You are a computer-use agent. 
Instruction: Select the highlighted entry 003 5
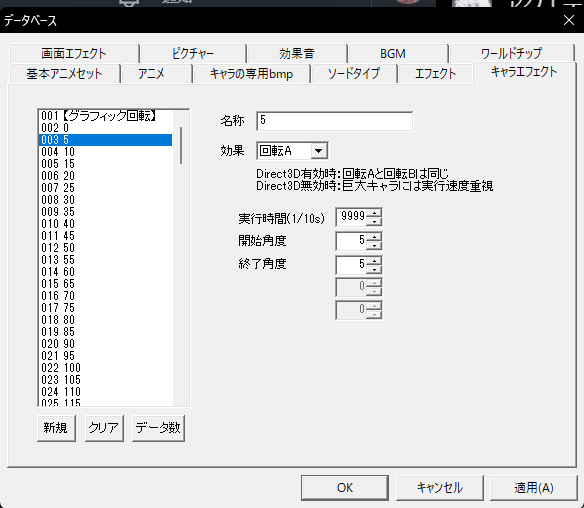pyautogui.click(x=105, y=140)
